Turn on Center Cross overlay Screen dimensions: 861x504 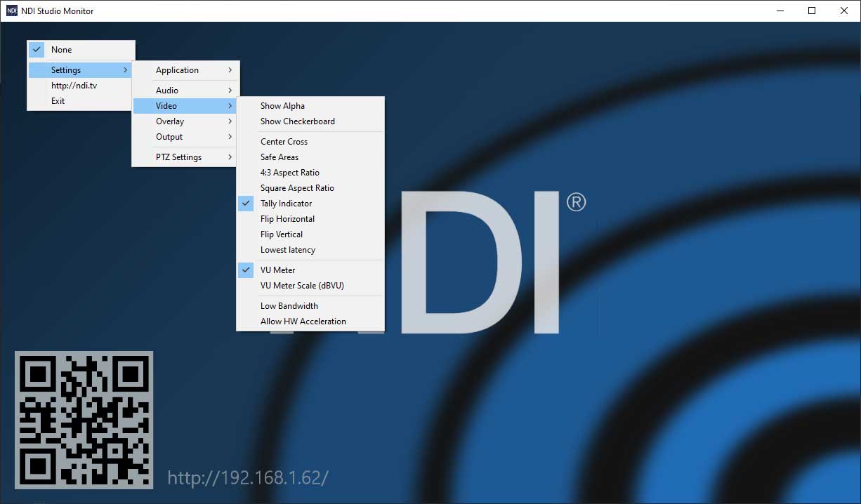click(310, 142)
